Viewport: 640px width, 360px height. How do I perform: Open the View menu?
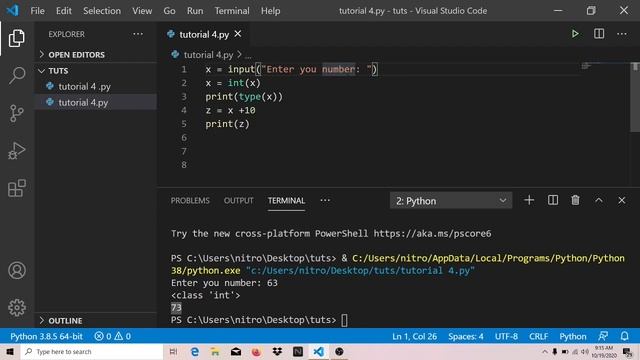click(142, 11)
